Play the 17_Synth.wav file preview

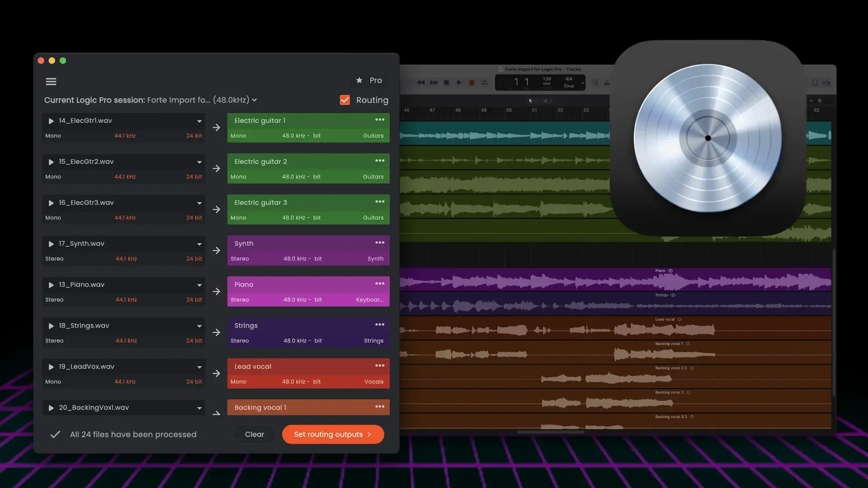tap(51, 244)
